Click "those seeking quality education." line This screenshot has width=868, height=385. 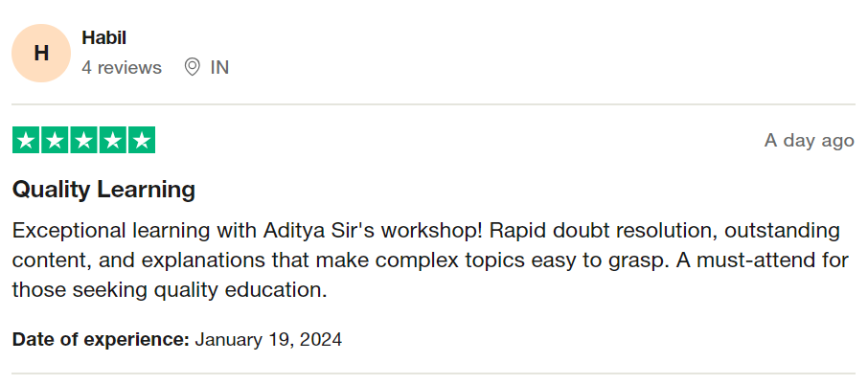pyautogui.click(x=170, y=289)
